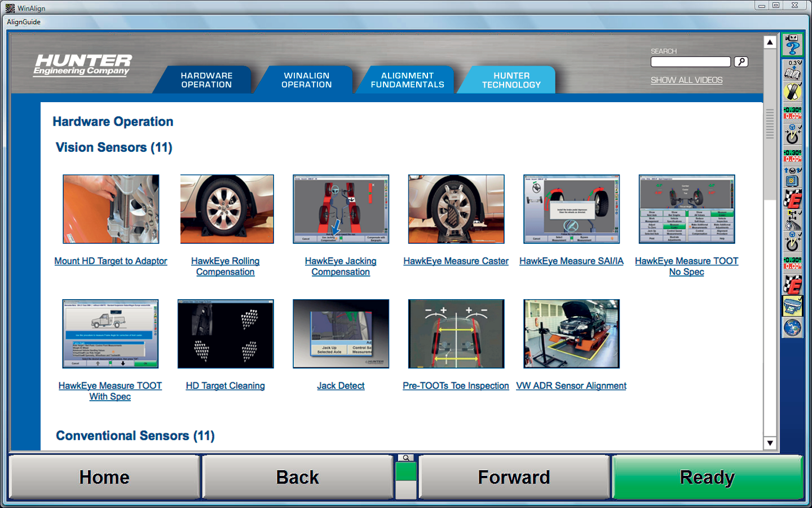Play the HD Target Cleaning thumbnail
812x508 pixels.
pos(226,334)
